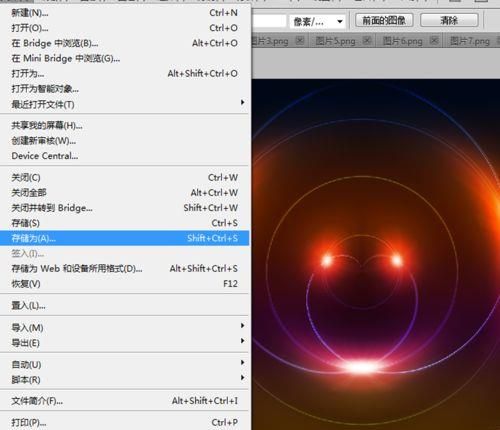Choose 关闭(C) menu entry
This screenshot has width=500, height=430.
click(x=124, y=177)
